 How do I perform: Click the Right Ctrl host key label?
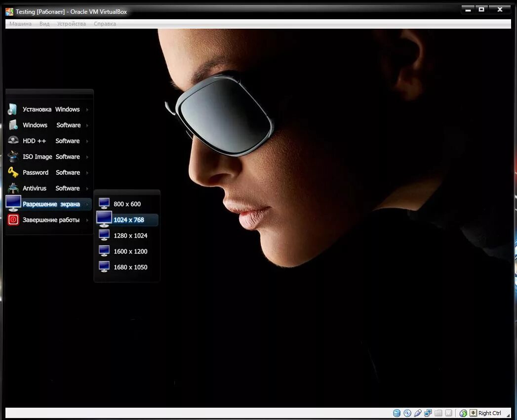tap(490, 413)
